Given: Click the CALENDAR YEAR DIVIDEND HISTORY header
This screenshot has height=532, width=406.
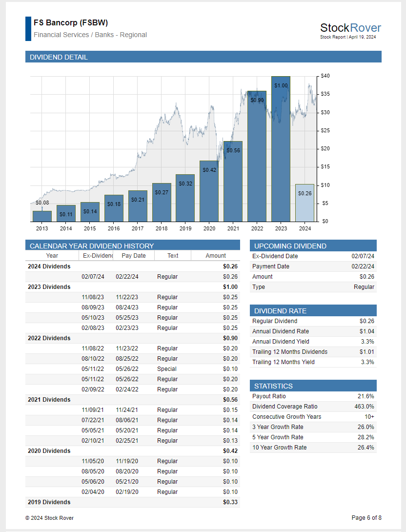Looking at the screenshot, I should coord(133,246).
